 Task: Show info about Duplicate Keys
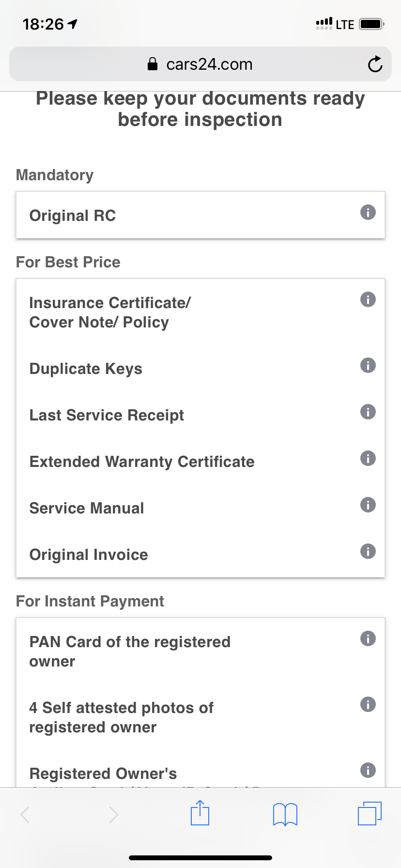point(368,365)
